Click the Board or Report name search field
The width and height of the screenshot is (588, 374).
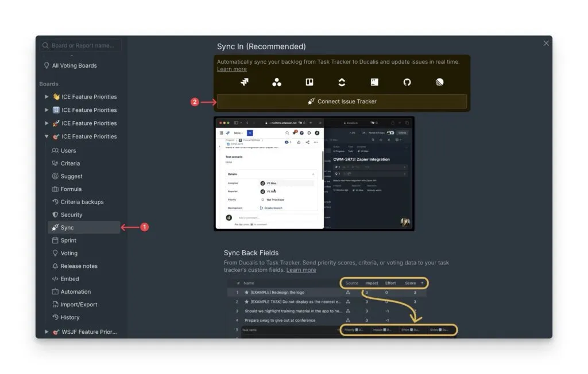click(x=80, y=45)
